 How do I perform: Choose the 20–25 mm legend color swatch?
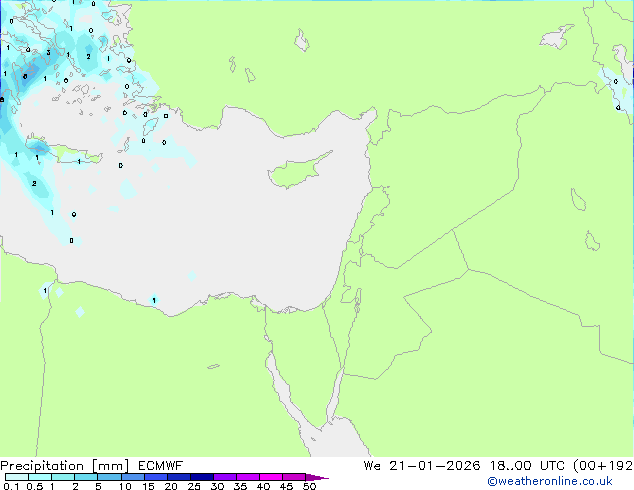pyautogui.click(x=178, y=477)
